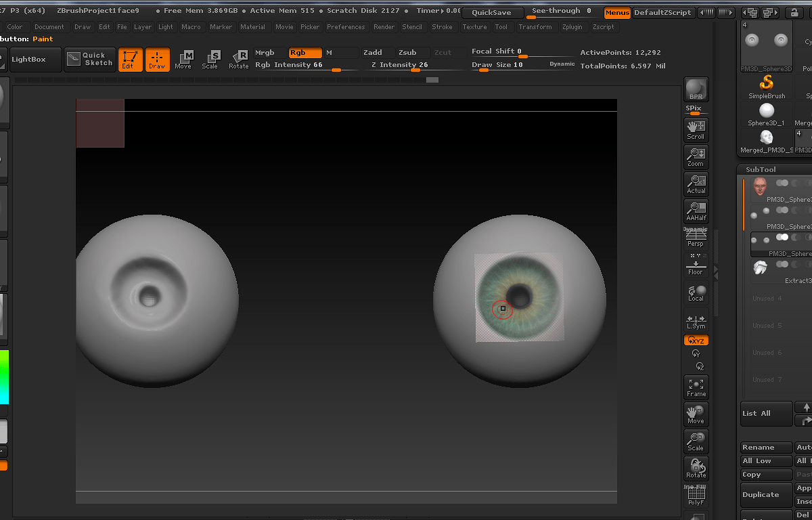Click the BPR render button
Viewport: 812px width, 520px height.
pyautogui.click(x=696, y=89)
